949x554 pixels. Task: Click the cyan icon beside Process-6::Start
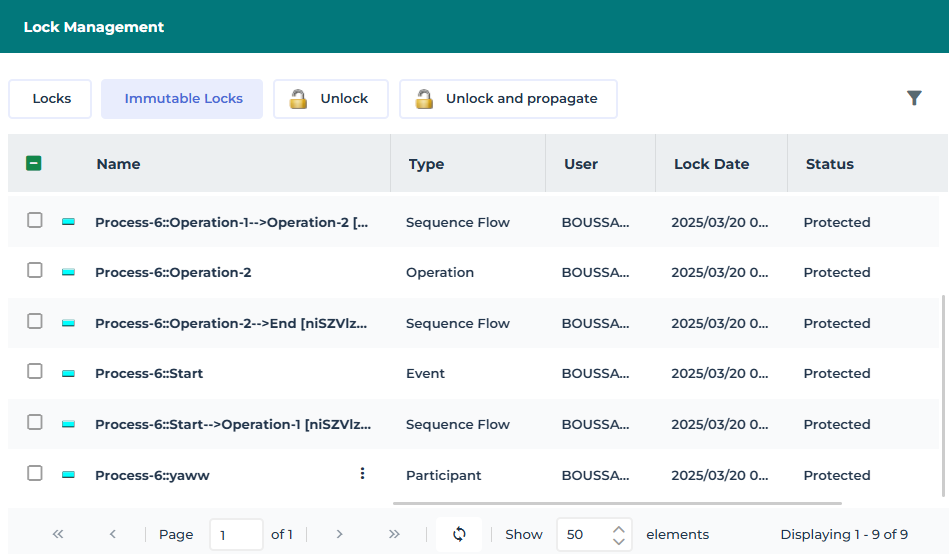(68, 374)
